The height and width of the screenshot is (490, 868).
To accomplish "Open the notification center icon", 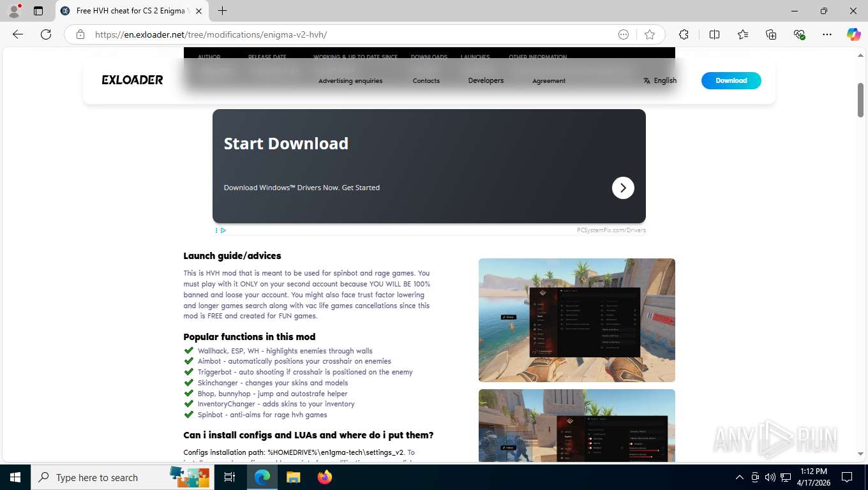I will (x=846, y=477).
